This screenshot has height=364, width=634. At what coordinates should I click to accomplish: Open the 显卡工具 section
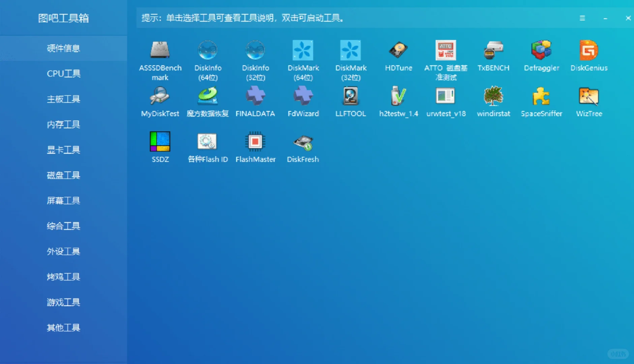point(64,150)
